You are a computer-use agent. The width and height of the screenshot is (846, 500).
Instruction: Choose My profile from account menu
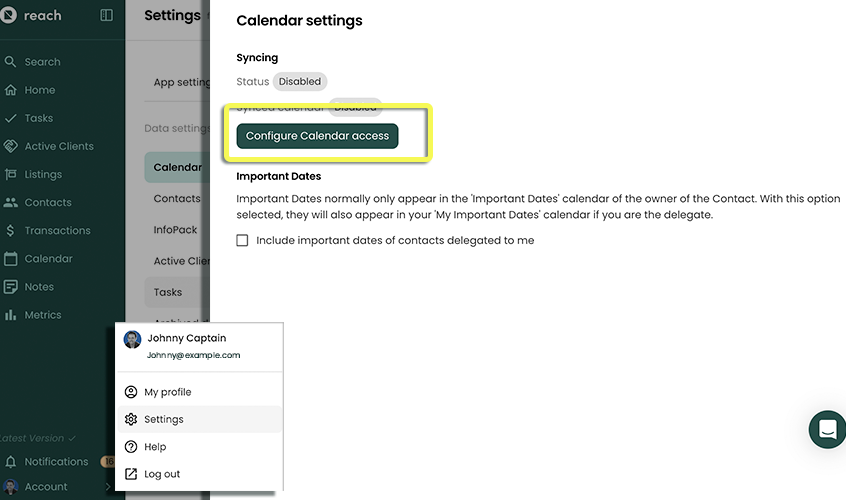(x=167, y=392)
